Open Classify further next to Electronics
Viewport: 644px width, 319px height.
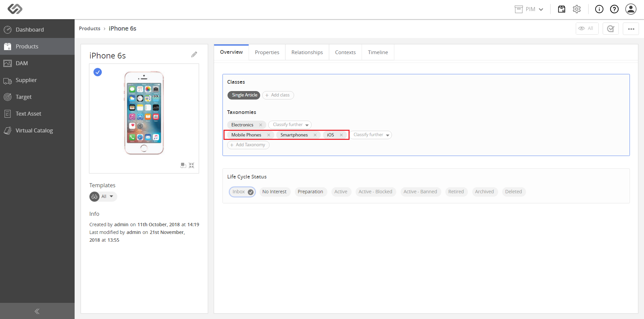pyautogui.click(x=290, y=125)
